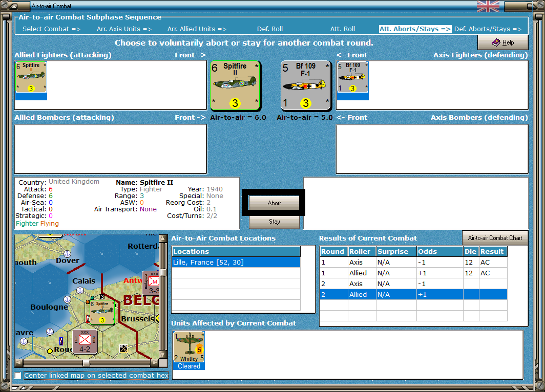Click the Abort button
This screenshot has height=392, width=545.
coord(274,203)
